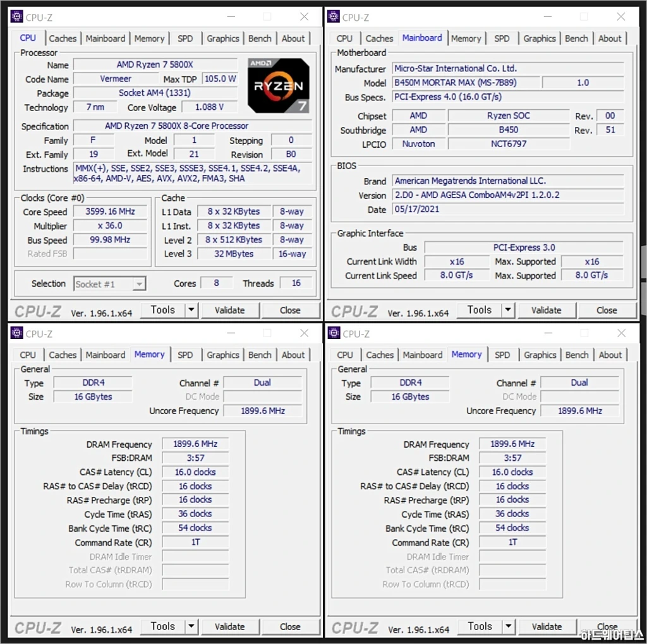The width and height of the screenshot is (647, 644).
Task: Click Tools button in Mainboard window
Action: [480, 309]
